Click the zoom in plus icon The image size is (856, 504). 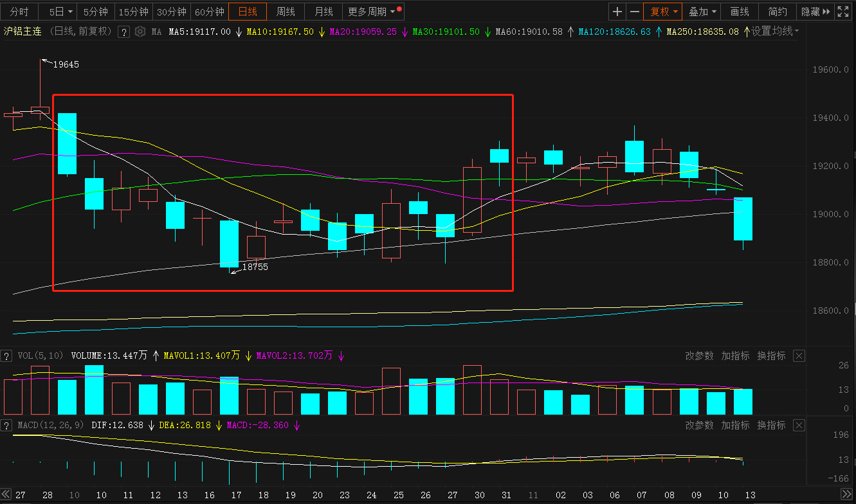617,12
